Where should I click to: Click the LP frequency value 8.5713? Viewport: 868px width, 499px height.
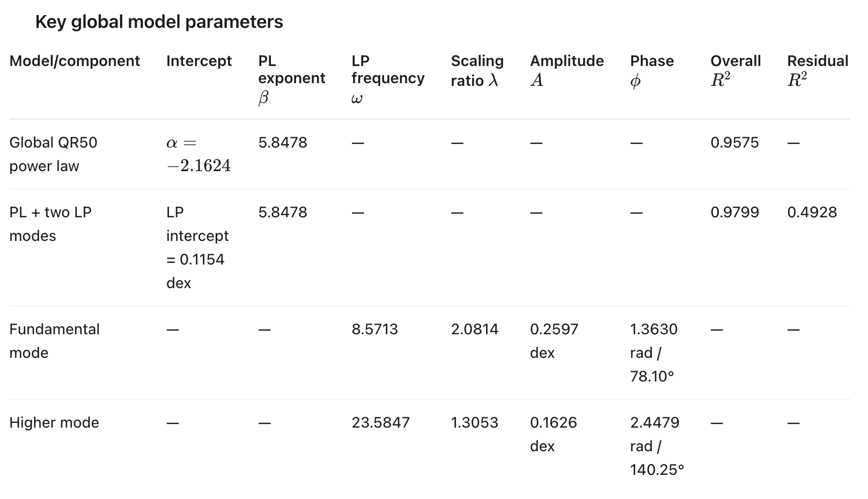(374, 329)
